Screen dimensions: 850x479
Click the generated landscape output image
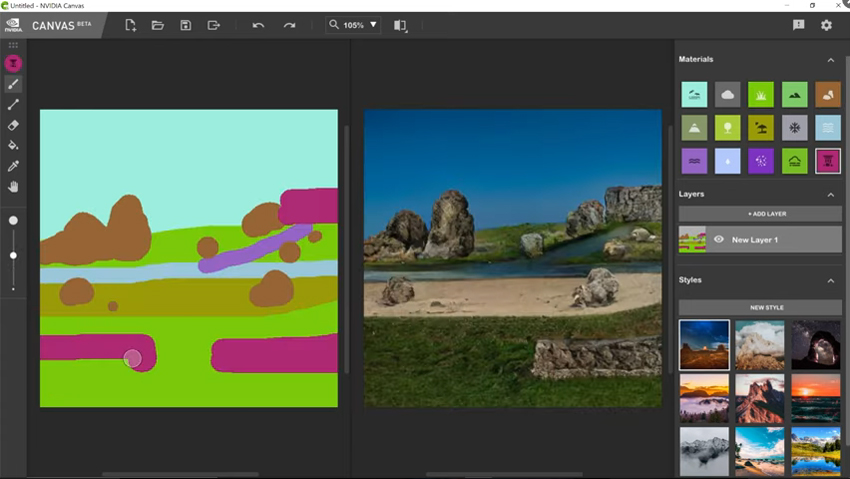513,258
